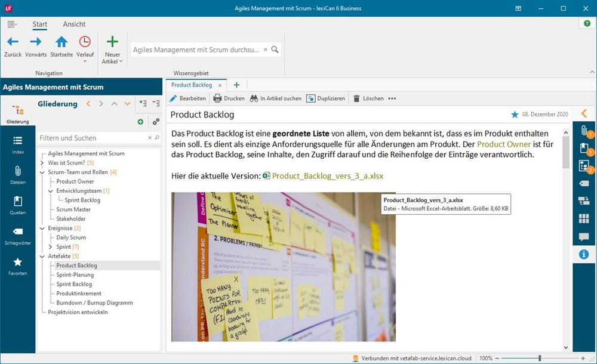The width and height of the screenshot is (597, 364).
Task: Click the 'Filtern und Suchen' input field
Action: tap(93, 138)
